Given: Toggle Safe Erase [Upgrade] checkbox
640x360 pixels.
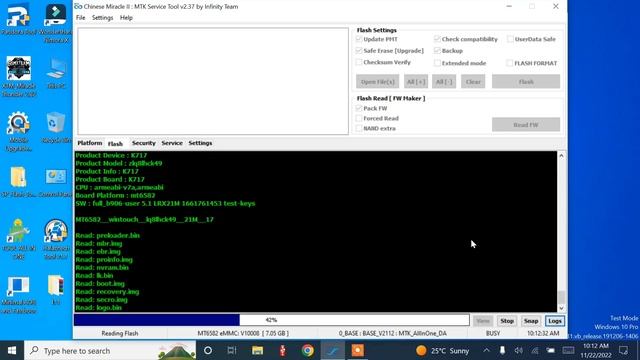Looking at the screenshot, I should point(359,51).
